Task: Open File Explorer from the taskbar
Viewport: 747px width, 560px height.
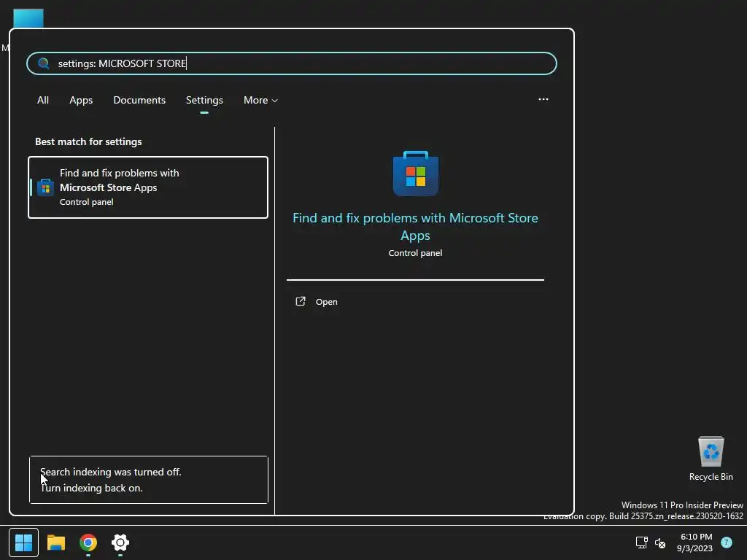Action: pos(56,542)
